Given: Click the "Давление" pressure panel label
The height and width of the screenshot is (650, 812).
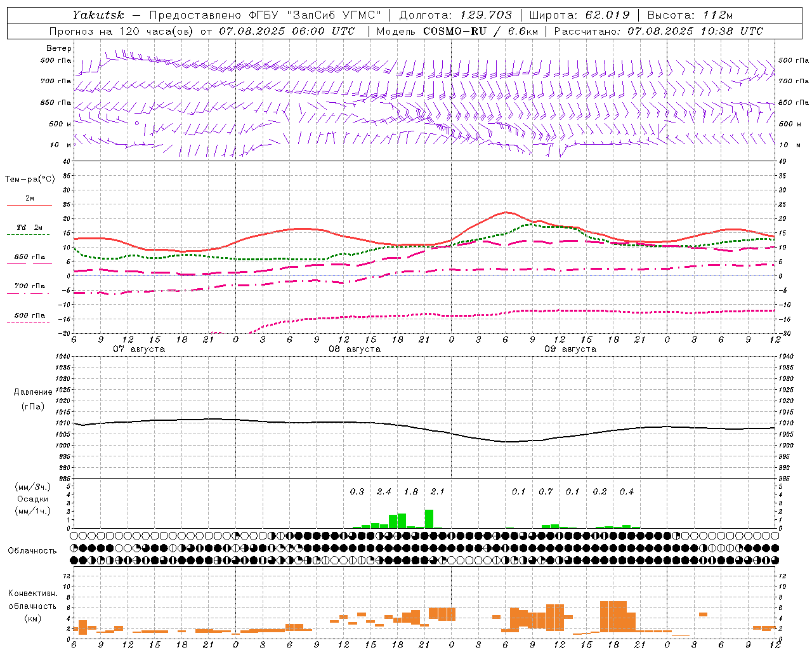Looking at the screenshot, I should pos(33,392).
